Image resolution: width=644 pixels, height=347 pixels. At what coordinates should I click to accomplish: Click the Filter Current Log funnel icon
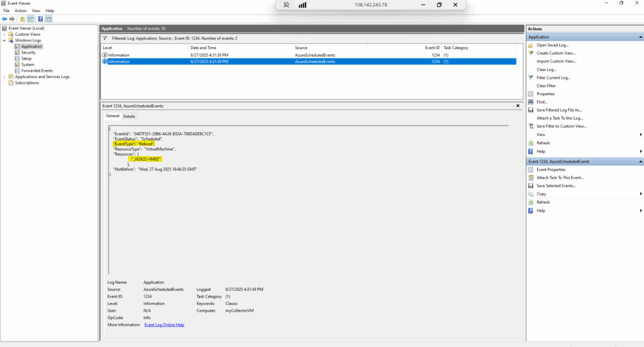531,77
